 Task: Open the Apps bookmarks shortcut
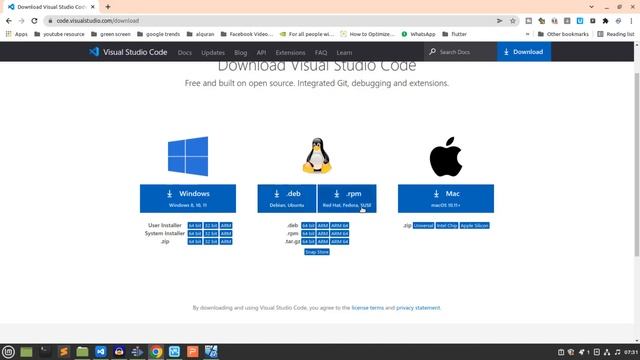click(x=17, y=34)
